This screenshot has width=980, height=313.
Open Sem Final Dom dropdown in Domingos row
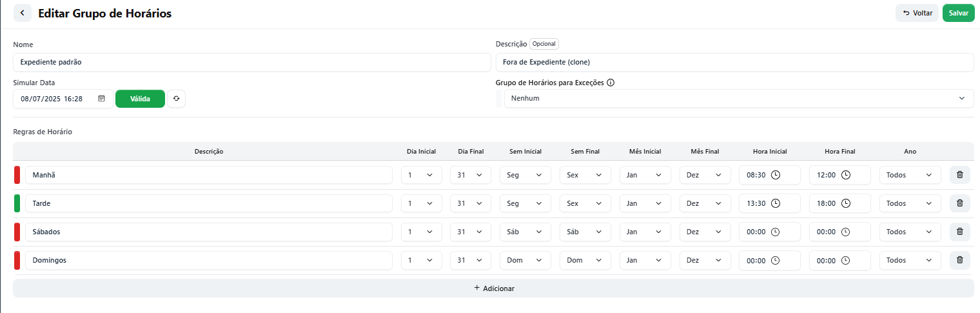click(x=585, y=260)
